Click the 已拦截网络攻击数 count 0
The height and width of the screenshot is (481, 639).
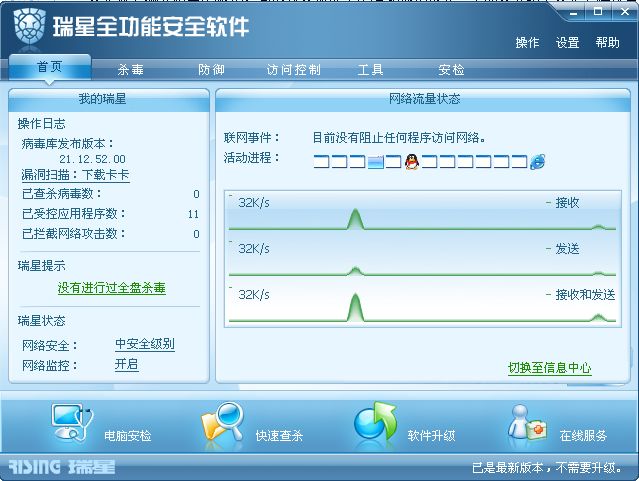tap(196, 234)
